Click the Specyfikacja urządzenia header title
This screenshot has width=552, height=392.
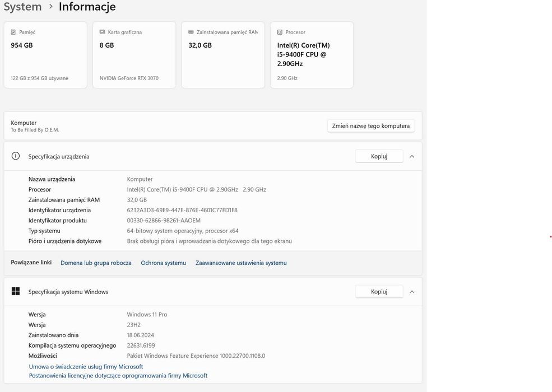[x=59, y=157]
